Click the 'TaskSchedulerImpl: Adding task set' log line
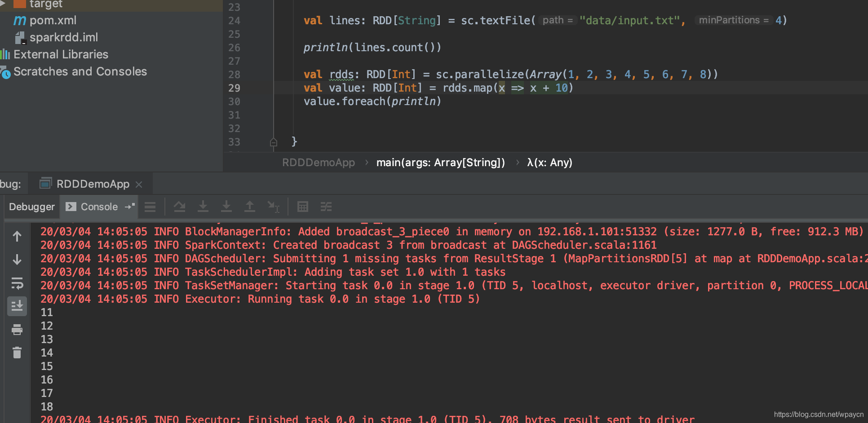This screenshot has width=868, height=423. pos(273,272)
